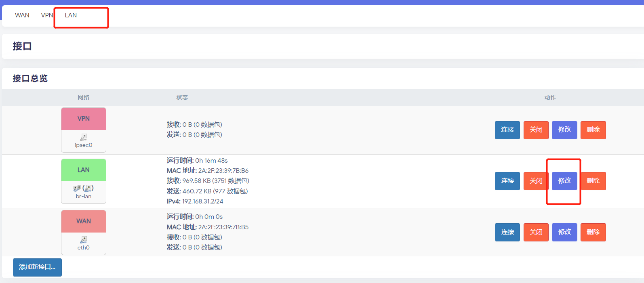Select the green LAN network badge
Screen dimensions: 644x283
coord(84,170)
